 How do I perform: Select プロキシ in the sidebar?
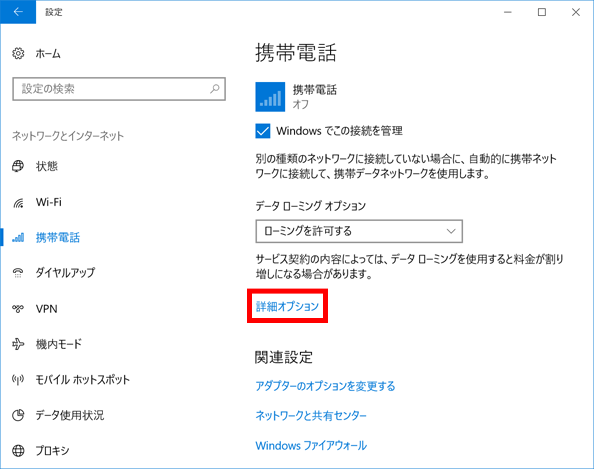[x=52, y=450]
